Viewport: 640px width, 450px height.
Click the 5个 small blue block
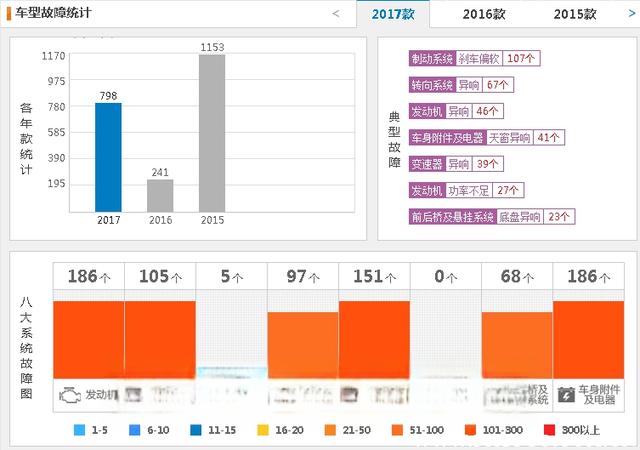tap(232, 373)
